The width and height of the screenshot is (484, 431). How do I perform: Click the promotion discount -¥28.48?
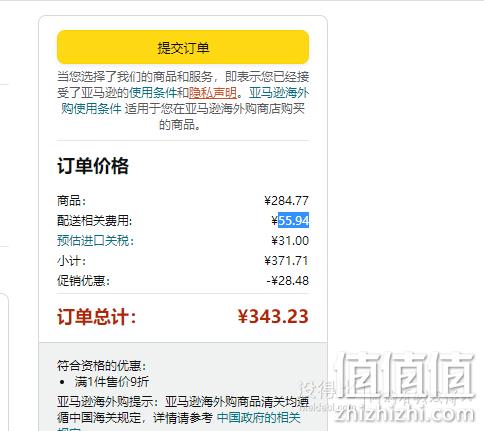click(x=288, y=281)
